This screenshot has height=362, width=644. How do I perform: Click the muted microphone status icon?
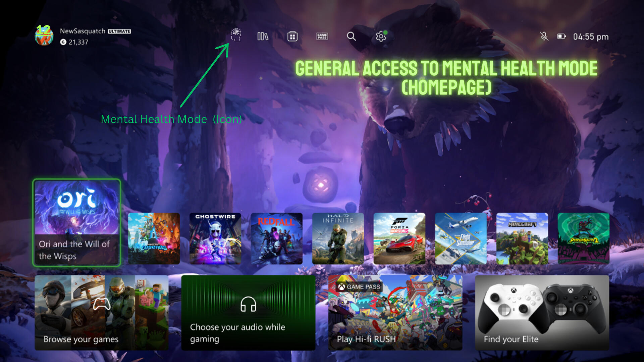tap(544, 36)
